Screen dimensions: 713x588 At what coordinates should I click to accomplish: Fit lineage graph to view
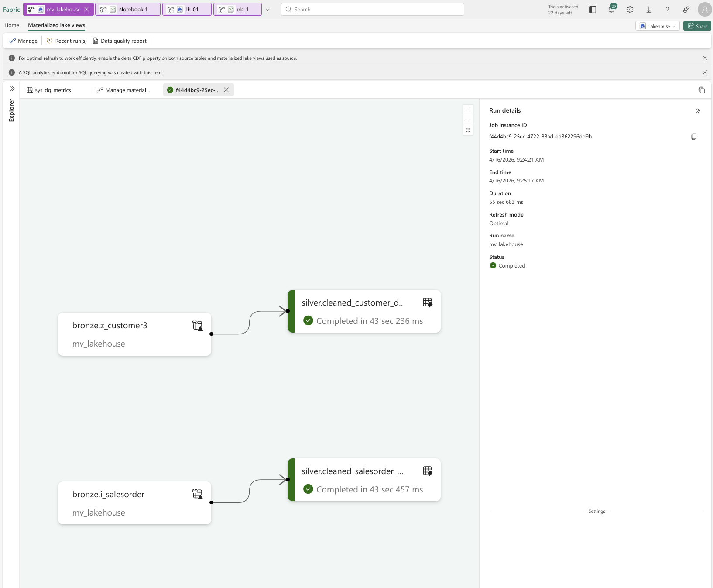[468, 130]
